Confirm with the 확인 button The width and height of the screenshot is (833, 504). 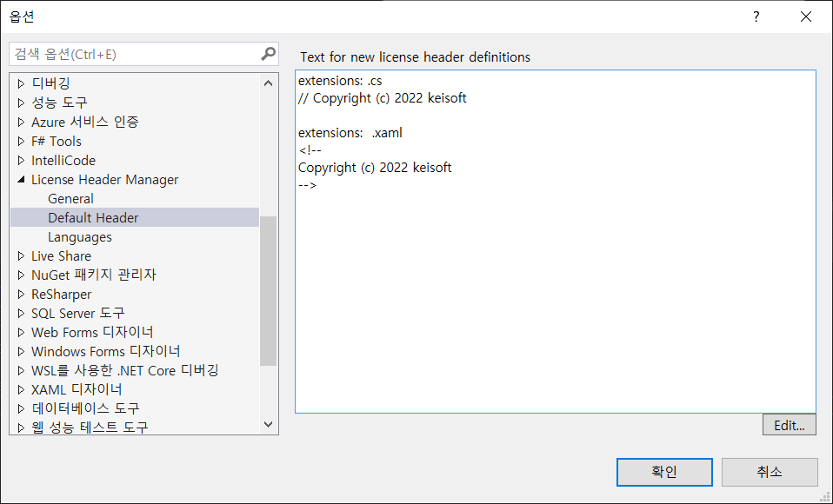click(x=664, y=472)
